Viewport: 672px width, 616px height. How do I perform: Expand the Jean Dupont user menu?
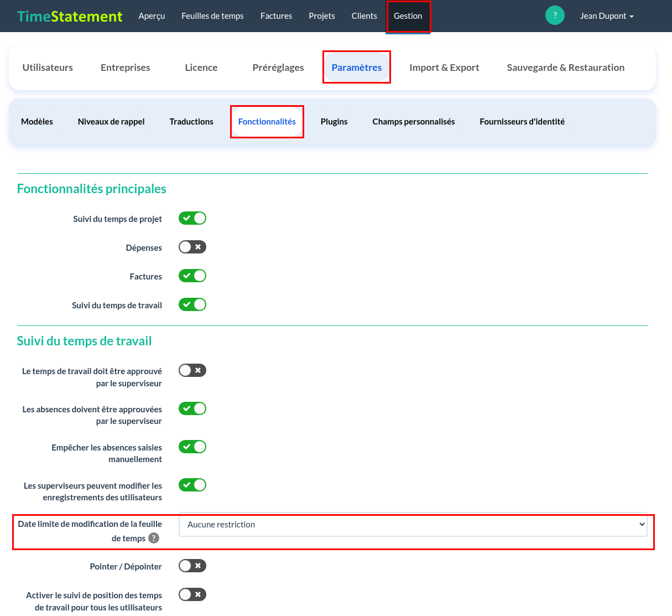[607, 16]
